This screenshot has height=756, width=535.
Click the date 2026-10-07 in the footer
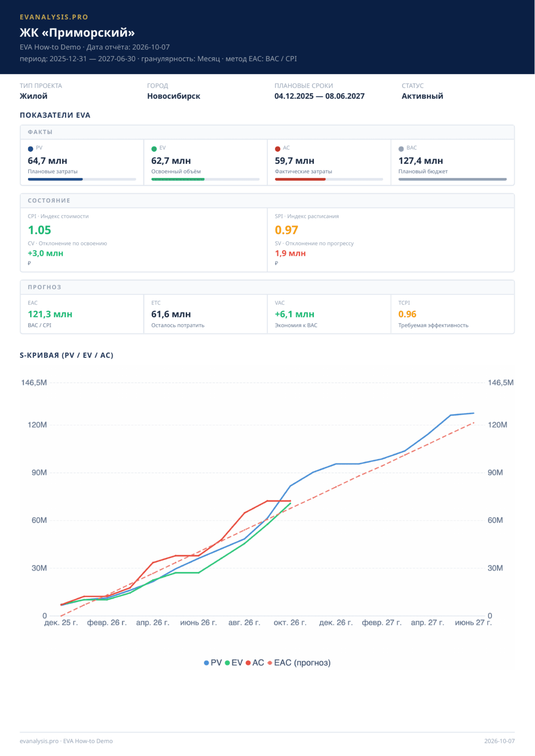(499, 741)
